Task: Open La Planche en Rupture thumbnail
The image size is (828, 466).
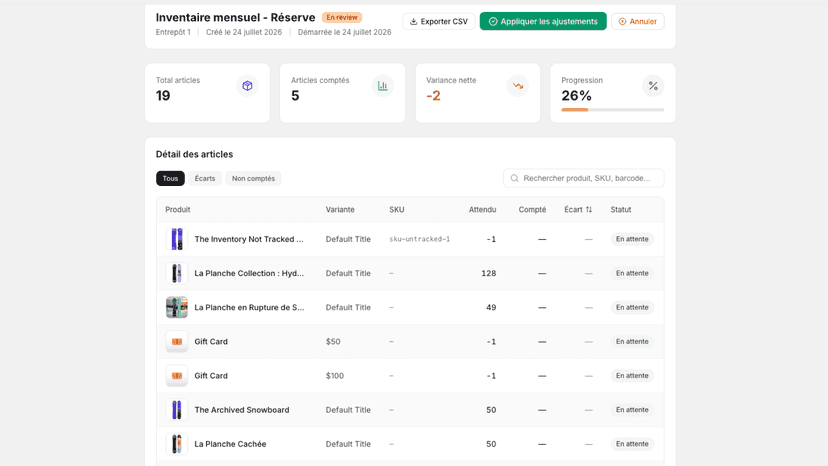Action: pos(177,307)
